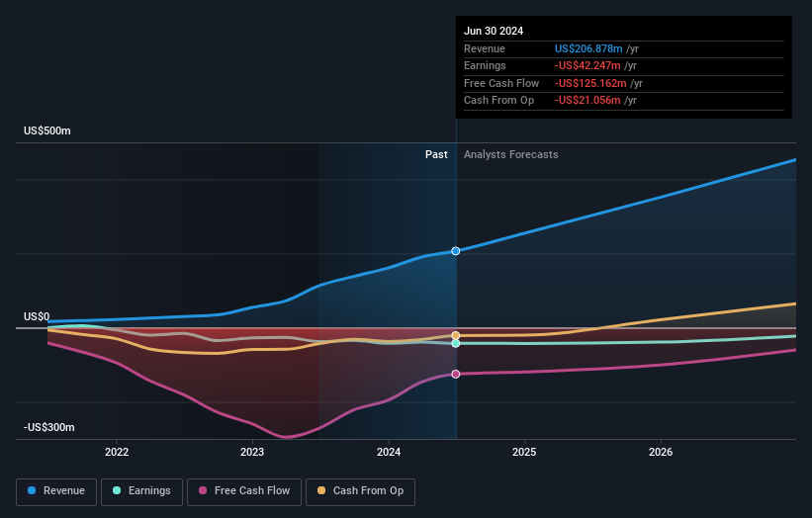Click the Jun 30 2024 tooltip date
This screenshot has width=812, height=518.
pyautogui.click(x=494, y=31)
